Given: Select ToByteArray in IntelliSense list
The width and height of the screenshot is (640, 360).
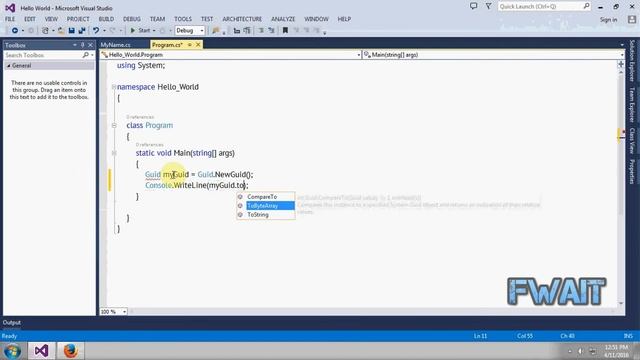Looking at the screenshot, I should tap(266, 206).
